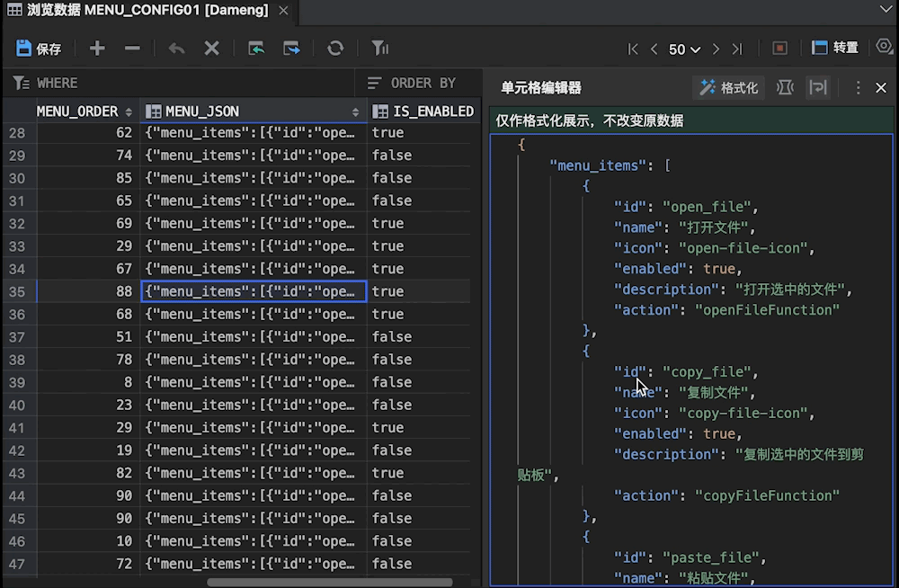
Task: Click MENU_ORDER cell 88
Action: (x=88, y=291)
